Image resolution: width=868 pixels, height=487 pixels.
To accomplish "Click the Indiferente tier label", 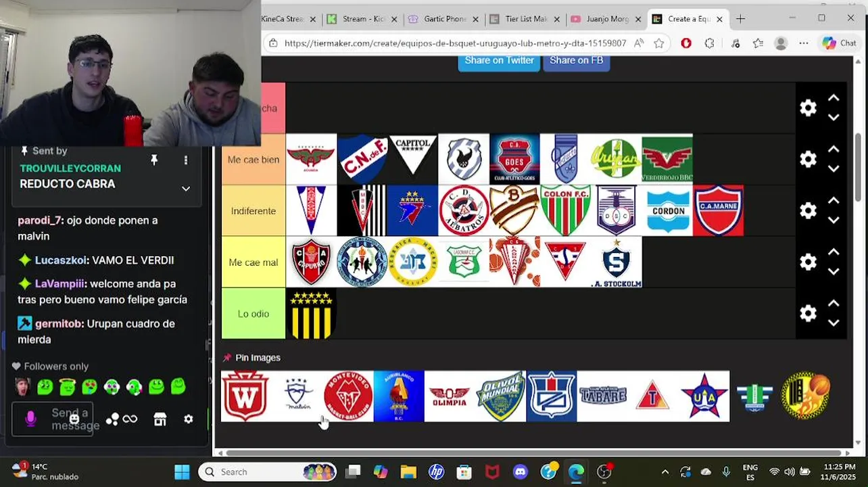I will click(x=254, y=211).
